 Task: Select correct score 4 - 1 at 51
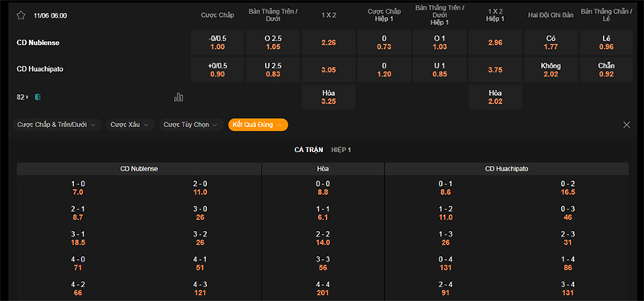[x=200, y=264]
